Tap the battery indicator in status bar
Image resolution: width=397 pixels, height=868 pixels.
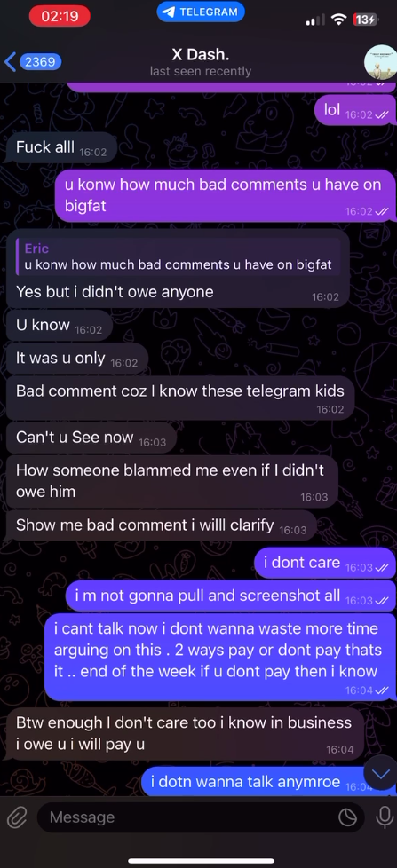pos(365,20)
